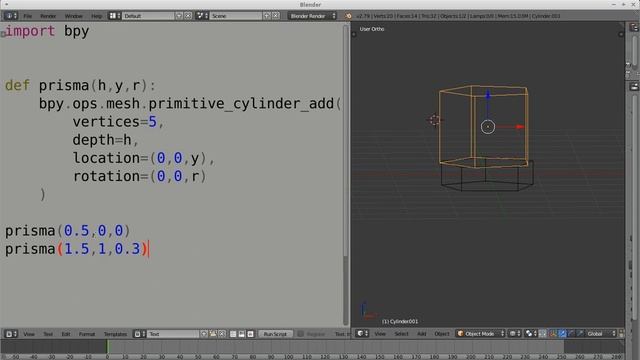Enable the translate manipulator
The width and height of the screenshot is (640, 360).
pos(562,333)
